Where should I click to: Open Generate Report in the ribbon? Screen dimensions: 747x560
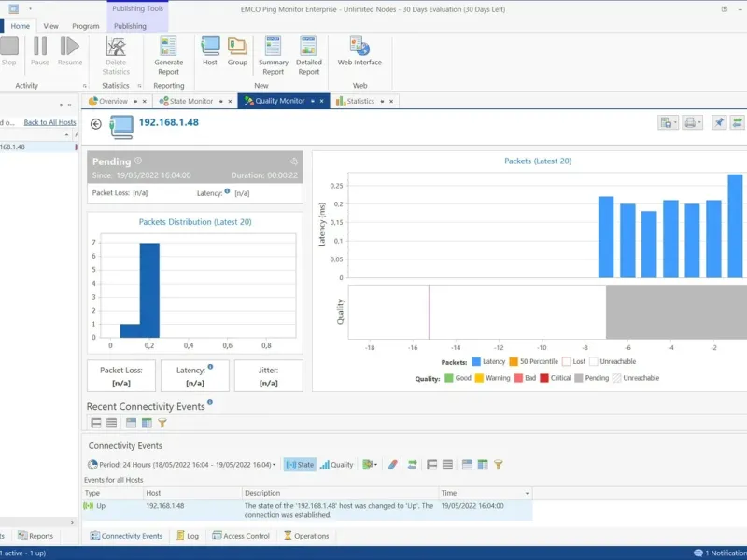pyautogui.click(x=168, y=56)
